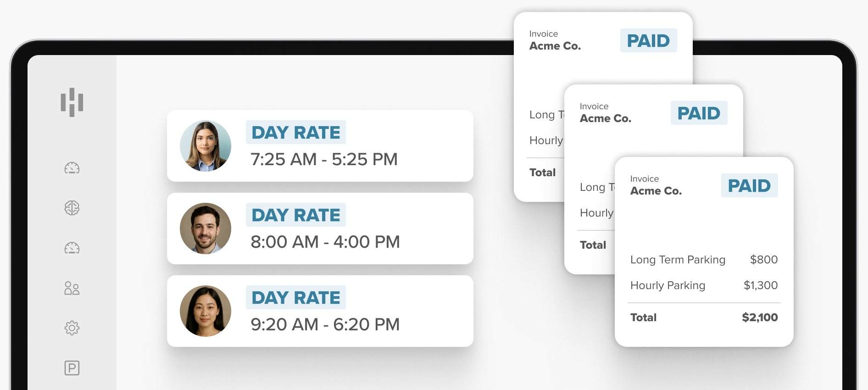Open the people icon in the sidebar
The image size is (868, 390).
click(72, 288)
